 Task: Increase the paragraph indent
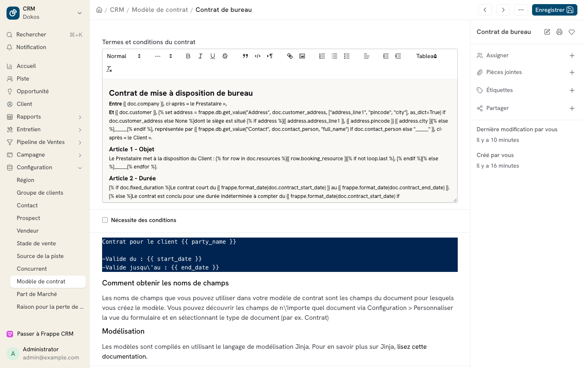(x=398, y=56)
